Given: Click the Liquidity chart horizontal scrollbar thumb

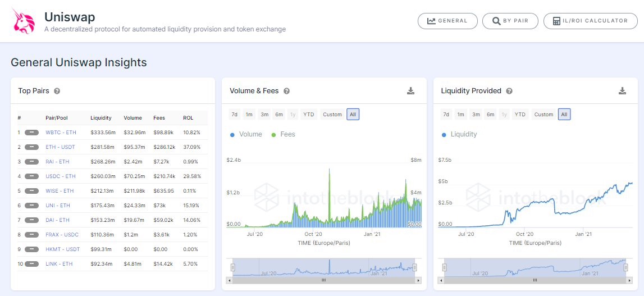Looking at the screenshot, I should [535, 280].
